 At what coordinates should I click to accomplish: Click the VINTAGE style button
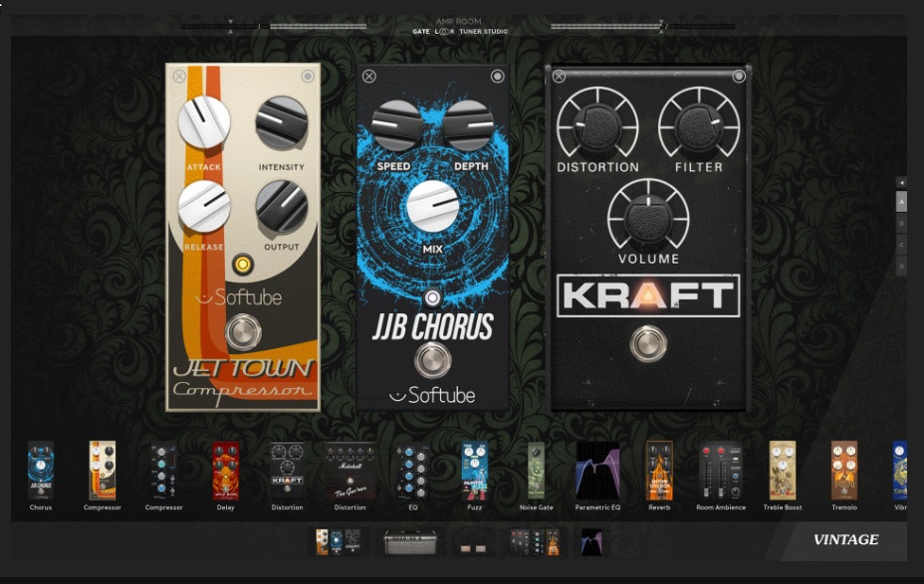[x=845, y=539]
